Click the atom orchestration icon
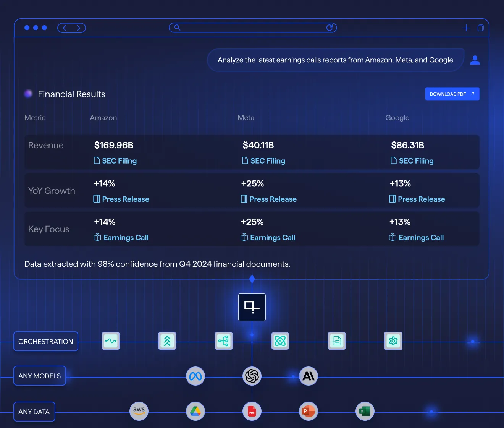Viewport: 504px width, 428px height. tap(280, 341)
